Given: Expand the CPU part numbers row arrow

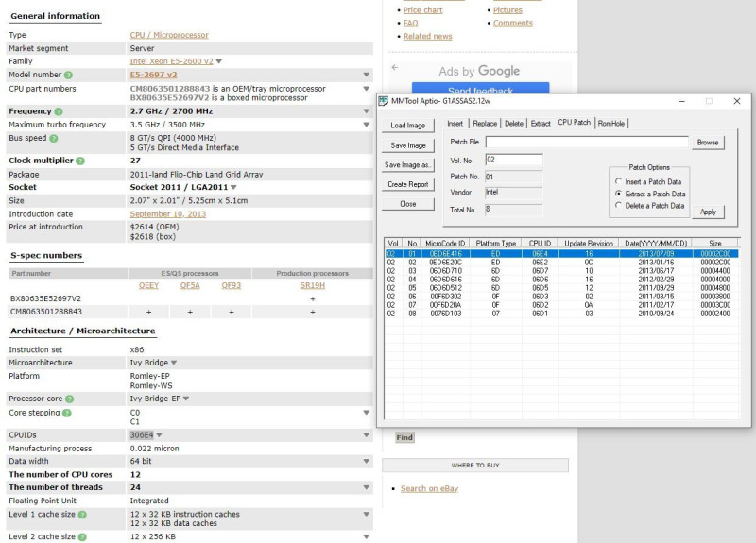Looking at the screenshot, I should tap(367, 89).
